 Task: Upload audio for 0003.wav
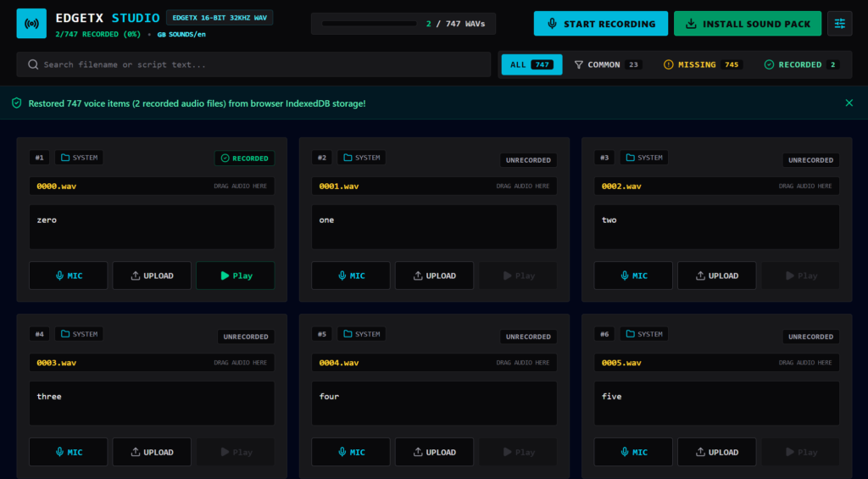pos(152,452)
